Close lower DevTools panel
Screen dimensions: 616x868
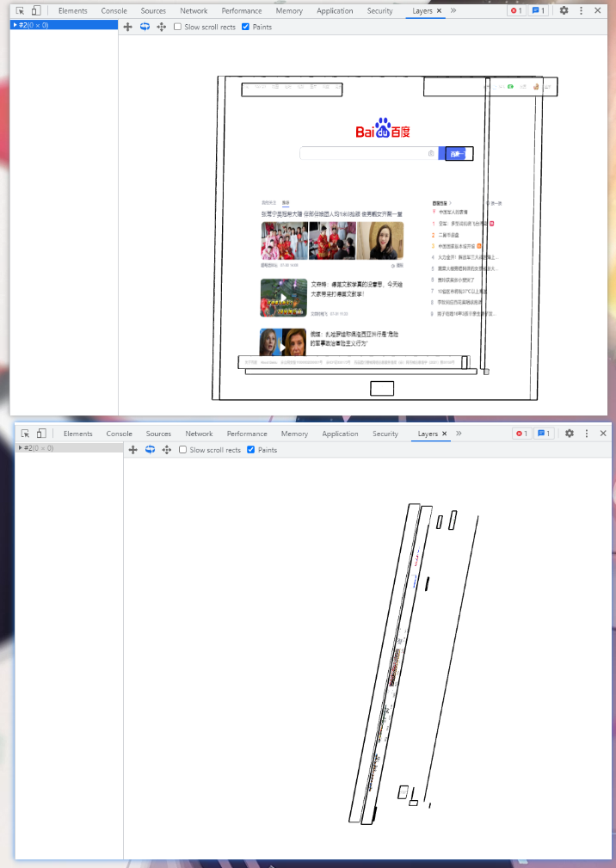[x=603, y=434]
